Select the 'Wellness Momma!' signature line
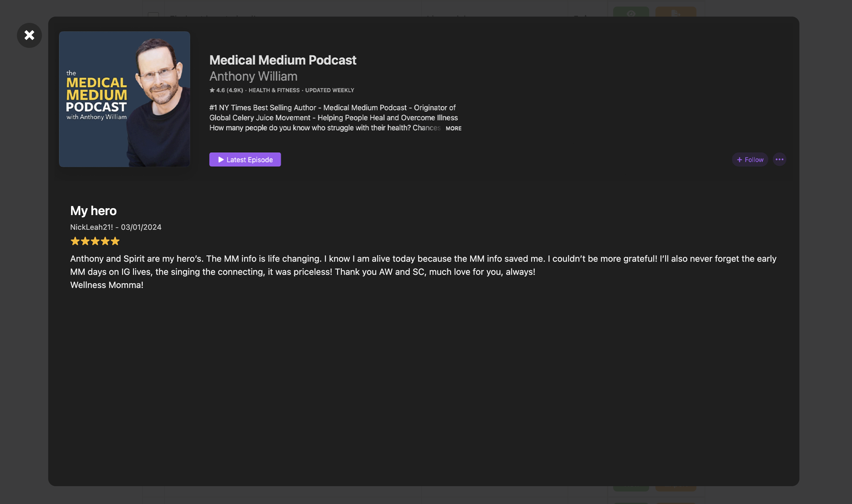852x504 pixels. (107, 285)
